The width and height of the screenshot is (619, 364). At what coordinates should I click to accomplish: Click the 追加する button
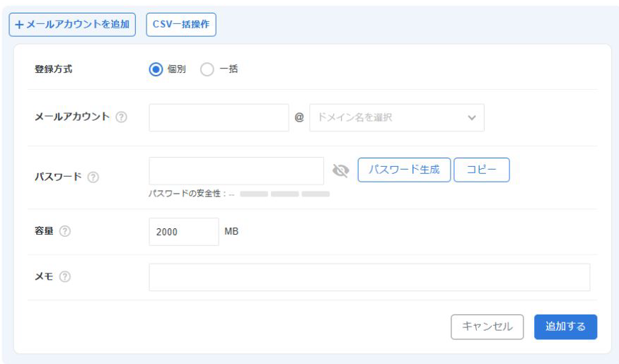pos(565,327)
